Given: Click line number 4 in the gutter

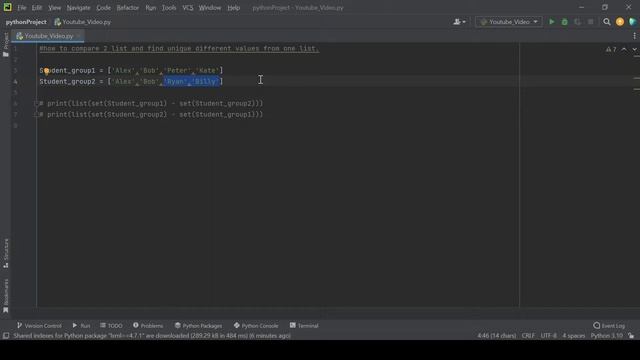Looking at the screenshot, I should pyautogui.click(x=16, y=82).
